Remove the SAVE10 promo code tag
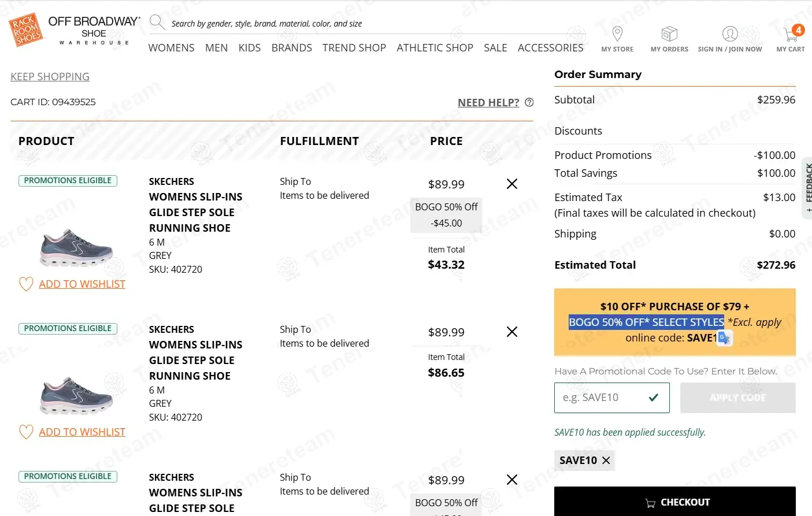812x516 pixels. [606, 461]
